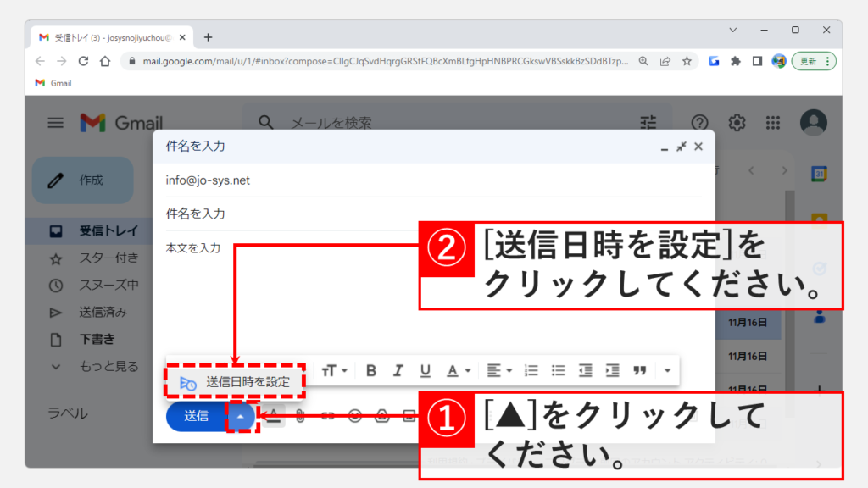Expand more formatting options arrow

667,371
